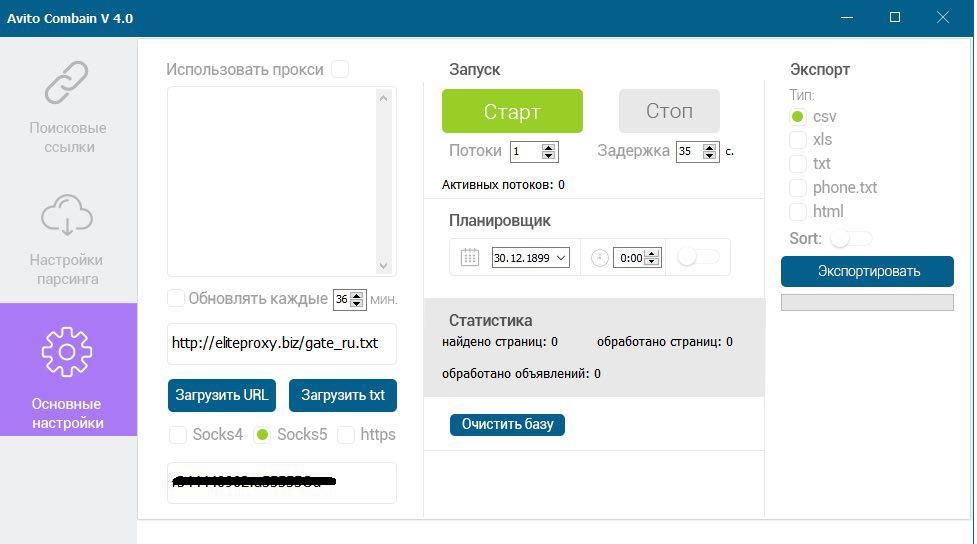Click the 'обработано объявлений: 0' text
Viewport: 977px width, 544px height.
[x=522, y=374]
